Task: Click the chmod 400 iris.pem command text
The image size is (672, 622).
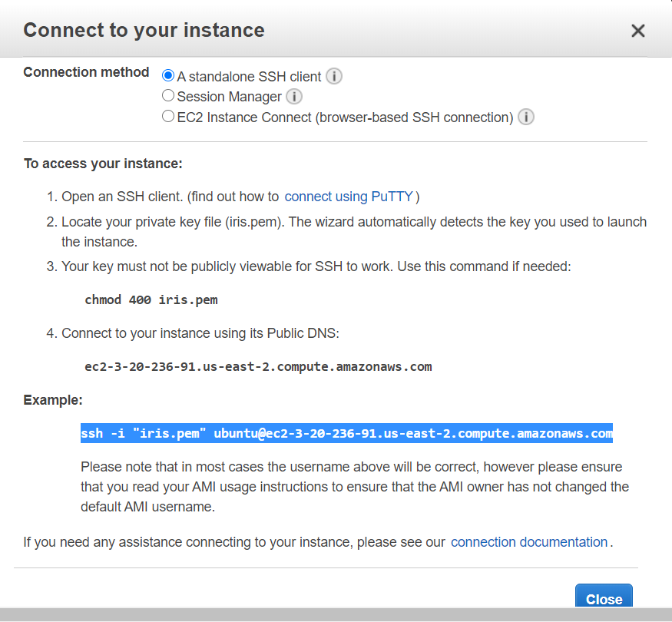Action: tap(151, 299)
